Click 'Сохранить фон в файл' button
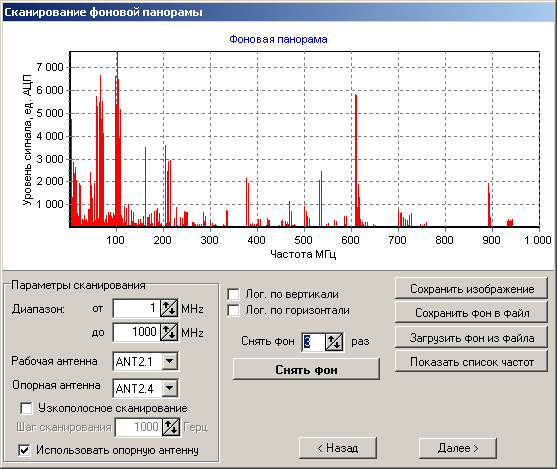Viewport: 557px width, 469px height. (x=471, y=313)
